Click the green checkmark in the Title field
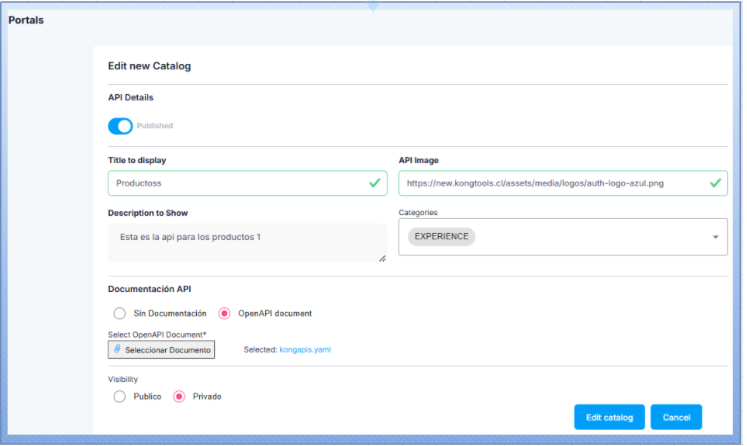The height and width of the screenshot is (446, 747). pyautogui.click(x=374, y=183)
